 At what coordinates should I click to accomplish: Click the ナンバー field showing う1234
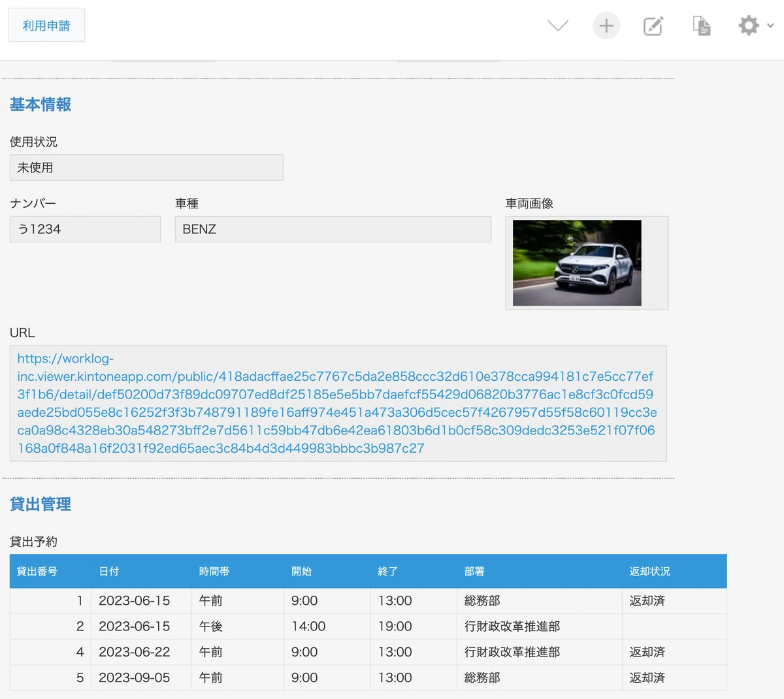(85, 229)
